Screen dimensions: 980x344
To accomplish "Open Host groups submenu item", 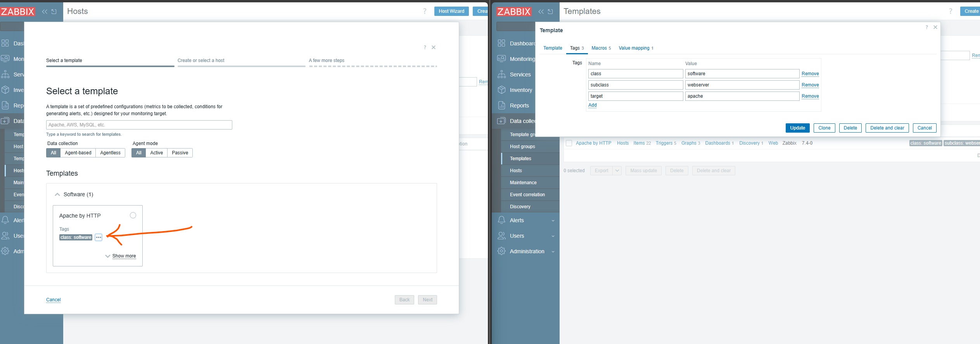I will pyautogui.click(x=522, y=147).
